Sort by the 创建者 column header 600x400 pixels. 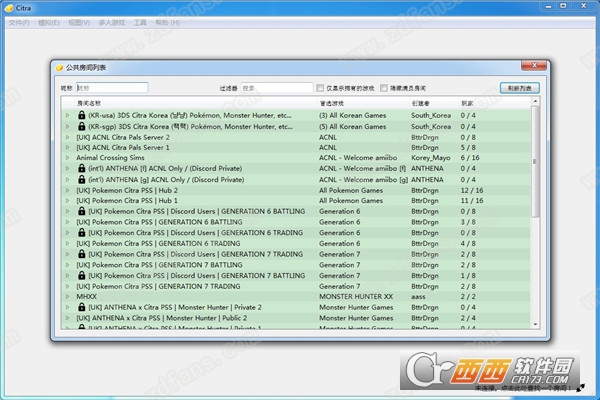420,103
